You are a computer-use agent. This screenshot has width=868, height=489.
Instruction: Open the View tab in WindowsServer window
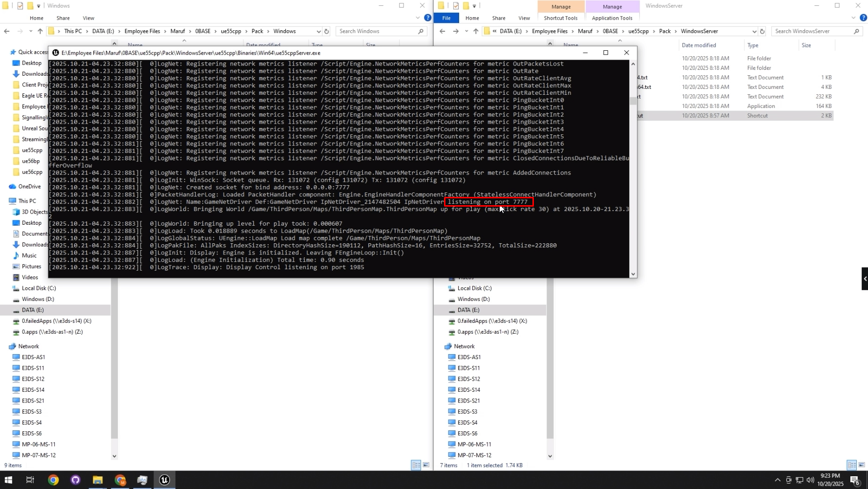click(524, 18)
